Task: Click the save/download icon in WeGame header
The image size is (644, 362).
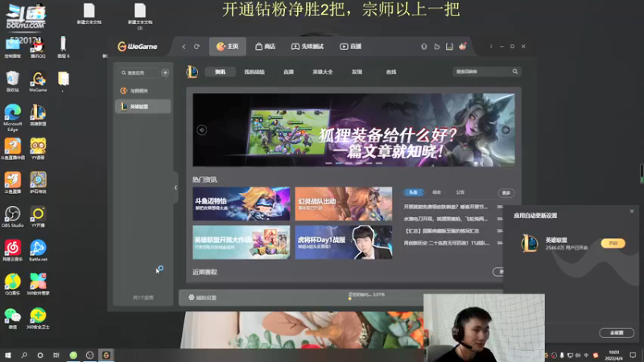Action: pos(449,47)
